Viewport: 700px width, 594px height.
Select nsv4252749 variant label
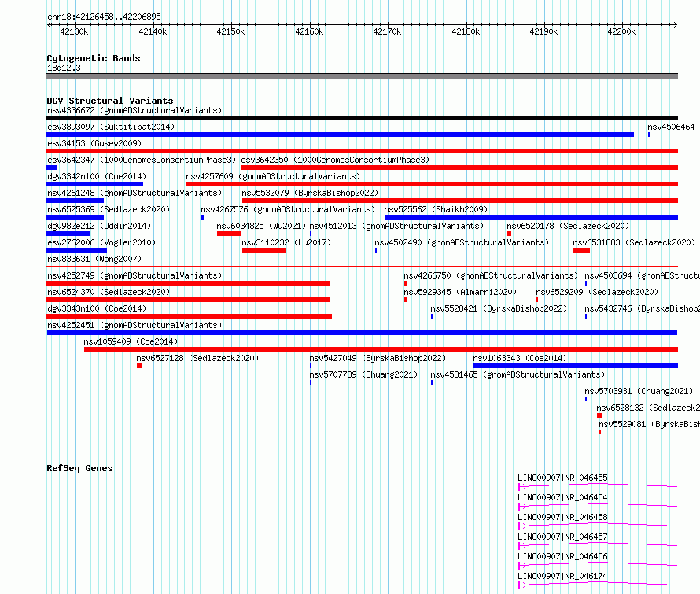[x=134, y=275]
